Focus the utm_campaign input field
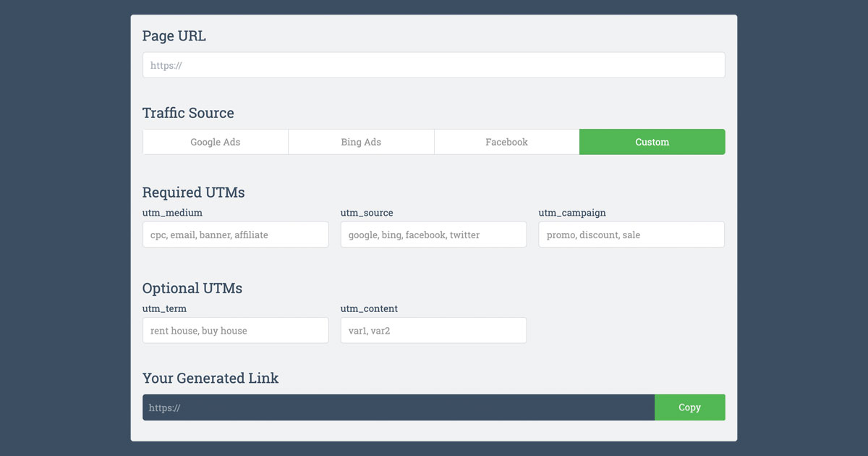 [631, 235]
